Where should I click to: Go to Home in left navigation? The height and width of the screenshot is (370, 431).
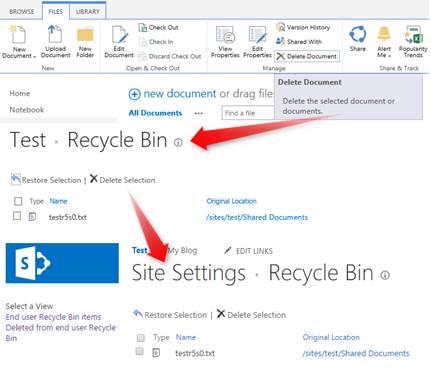point(20,93)
